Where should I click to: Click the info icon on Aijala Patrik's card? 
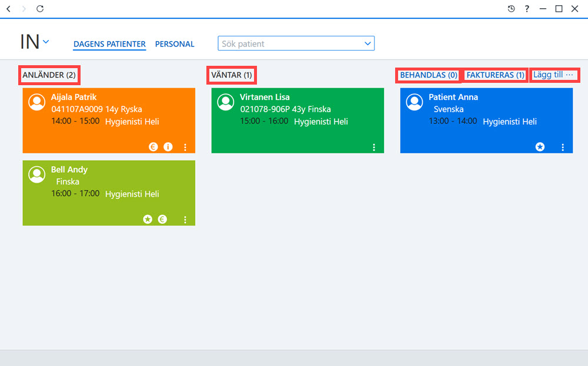click(x=168, y=147)
